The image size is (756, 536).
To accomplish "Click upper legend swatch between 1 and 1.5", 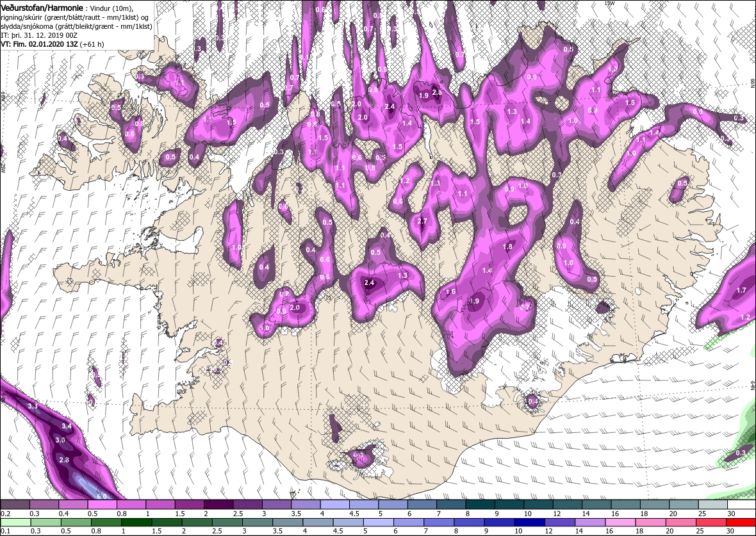I will [x=160, y=504].
